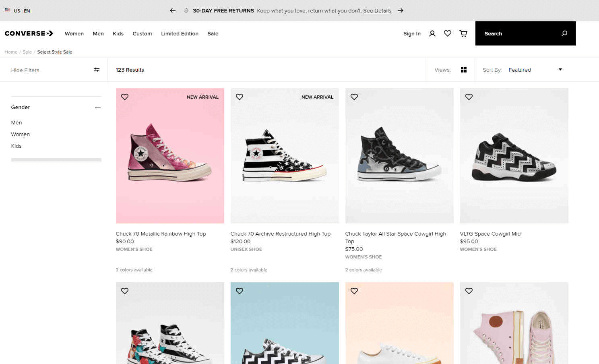Click the $75.00 price
599x364 pixels.
click(x=354, y=249)
